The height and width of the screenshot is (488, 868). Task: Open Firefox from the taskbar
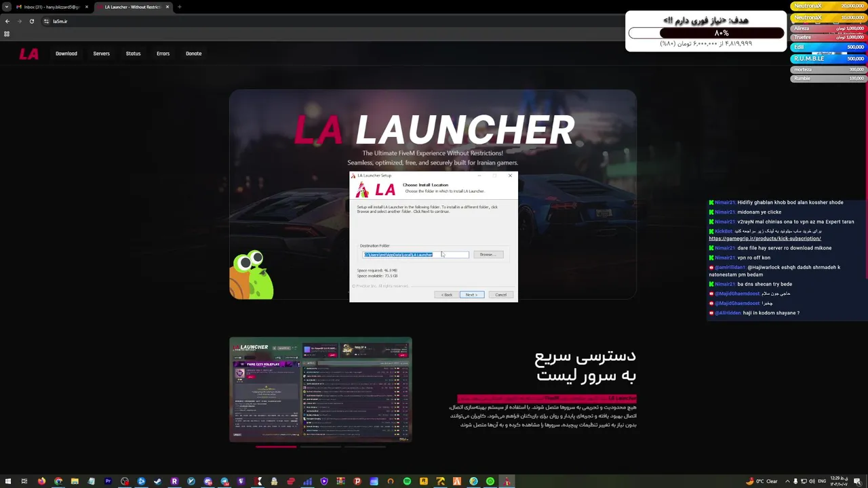(x=41, y=481)
